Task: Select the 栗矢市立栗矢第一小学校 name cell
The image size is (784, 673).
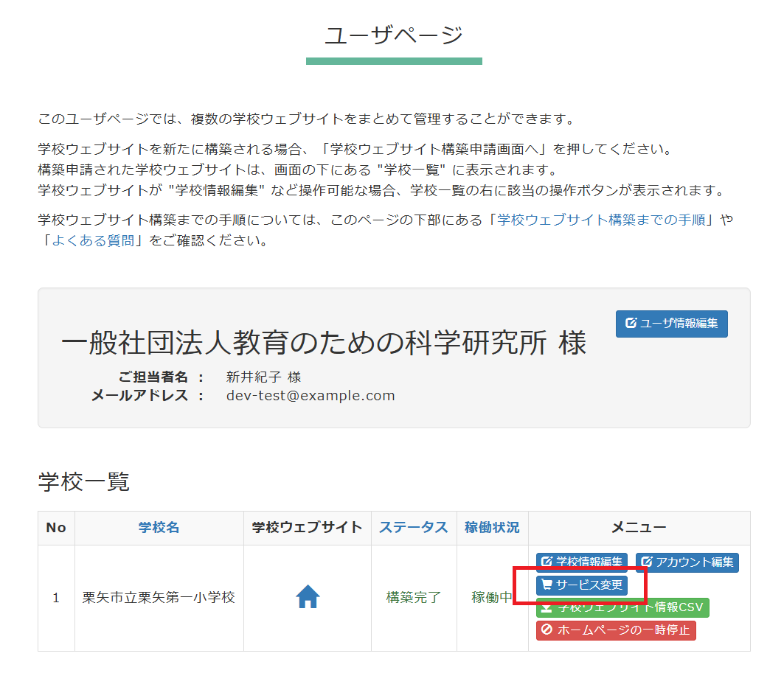Action: (x=159, y=598)
